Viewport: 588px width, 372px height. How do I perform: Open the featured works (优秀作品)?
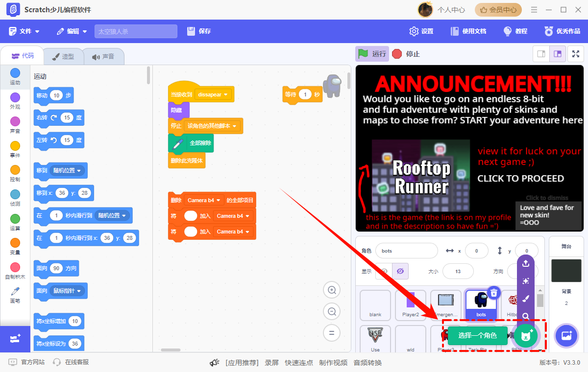coord(563,31)
